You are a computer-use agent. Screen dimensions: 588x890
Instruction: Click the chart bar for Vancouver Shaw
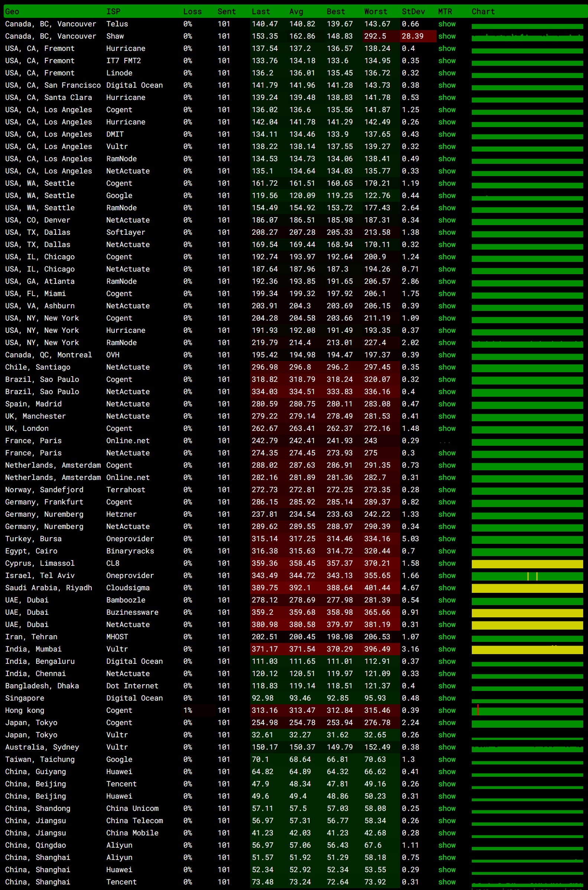tap(527, 38)
